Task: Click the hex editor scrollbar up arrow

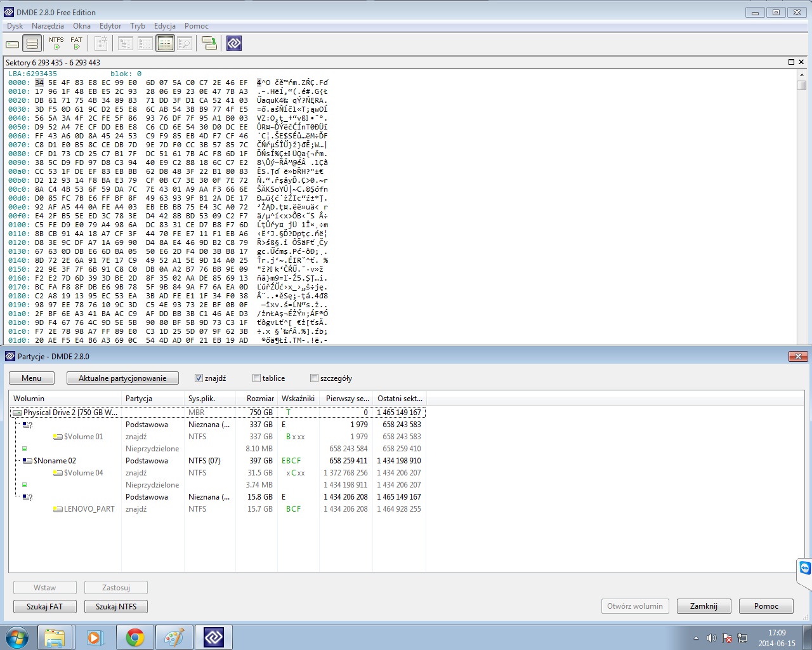Action: click(801, 75)
